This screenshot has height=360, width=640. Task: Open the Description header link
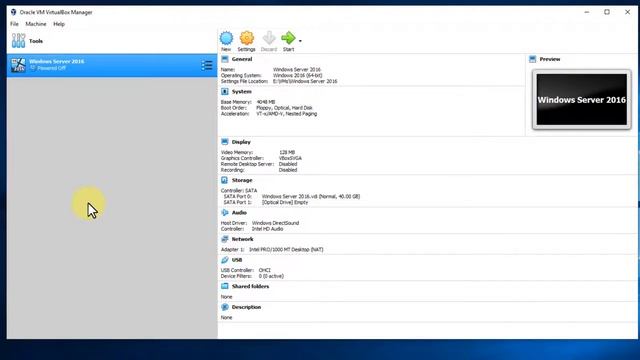tap(247, 307)
